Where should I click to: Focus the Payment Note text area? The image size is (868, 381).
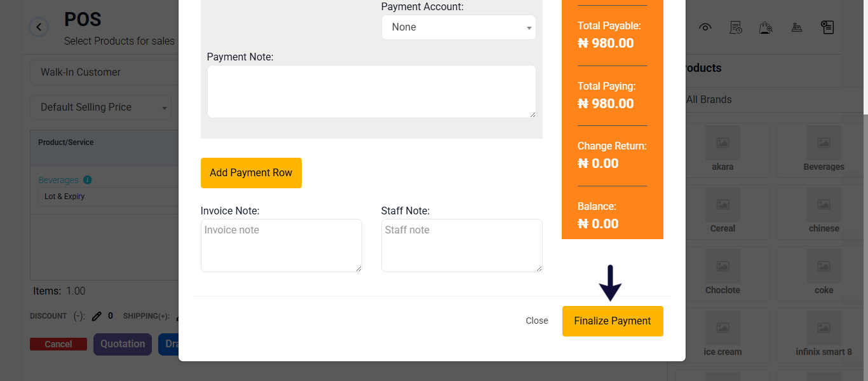pos(372,92)
